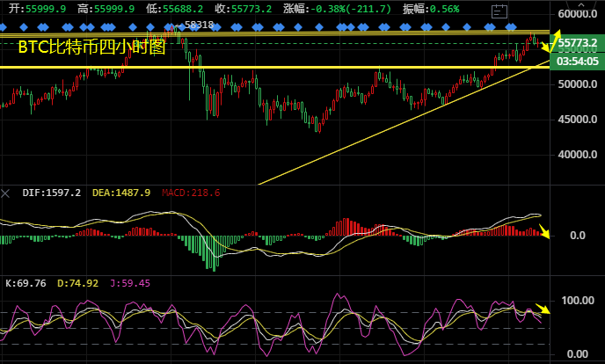Click the DEA:1487.9 indicator value
This screenshot has height=364, width=605.
(x=121, y=193)
